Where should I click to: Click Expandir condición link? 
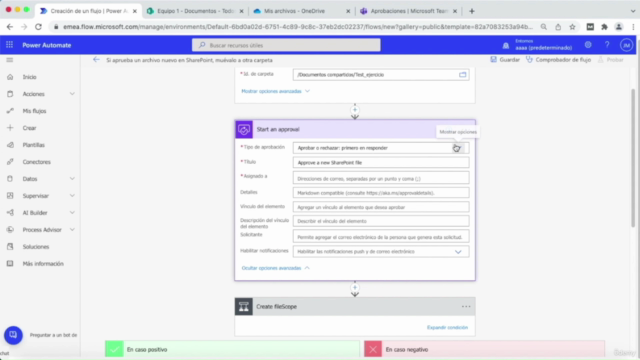(x=447, y=327)
